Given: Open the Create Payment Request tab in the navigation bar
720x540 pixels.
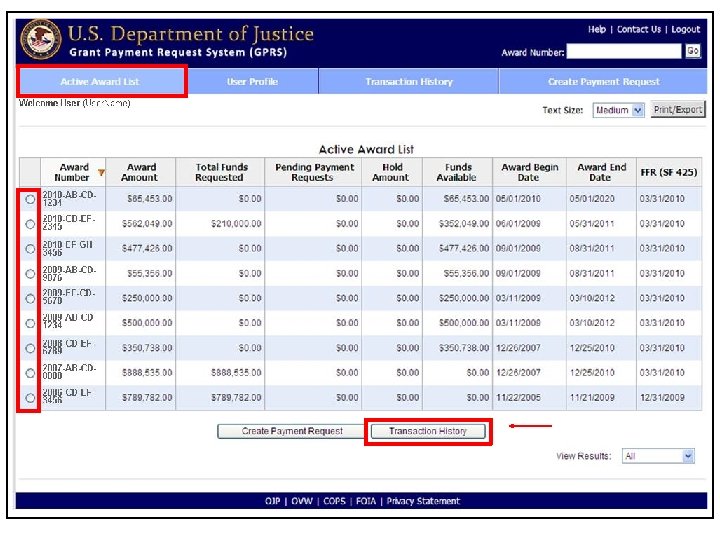Looking at the screenshot, I should click(x=603, y=82).
